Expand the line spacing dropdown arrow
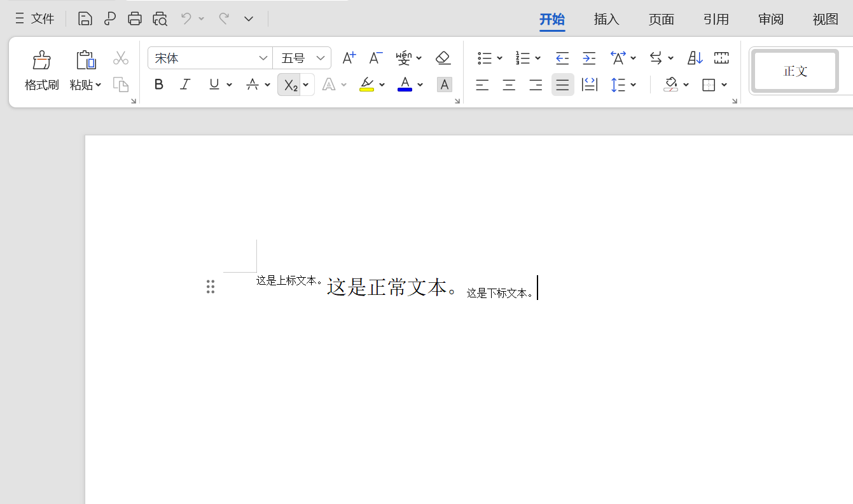 pos(634,85)
